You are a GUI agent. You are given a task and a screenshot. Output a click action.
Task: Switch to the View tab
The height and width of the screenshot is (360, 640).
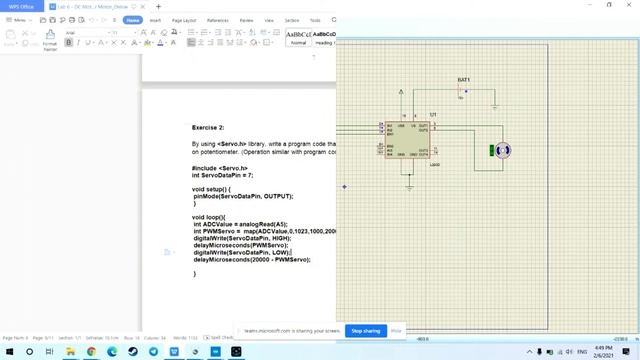(x=269, y=20)
